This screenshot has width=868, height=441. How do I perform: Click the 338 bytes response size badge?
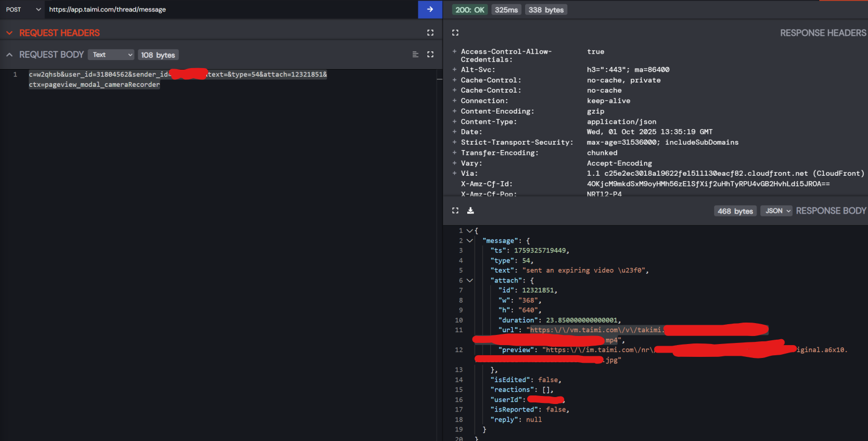546,10
